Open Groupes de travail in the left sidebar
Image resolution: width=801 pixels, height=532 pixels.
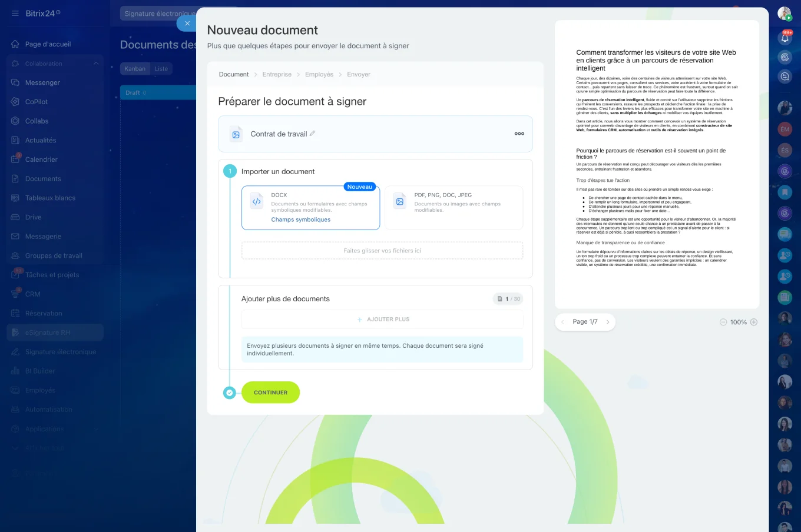tap(54, 256)
